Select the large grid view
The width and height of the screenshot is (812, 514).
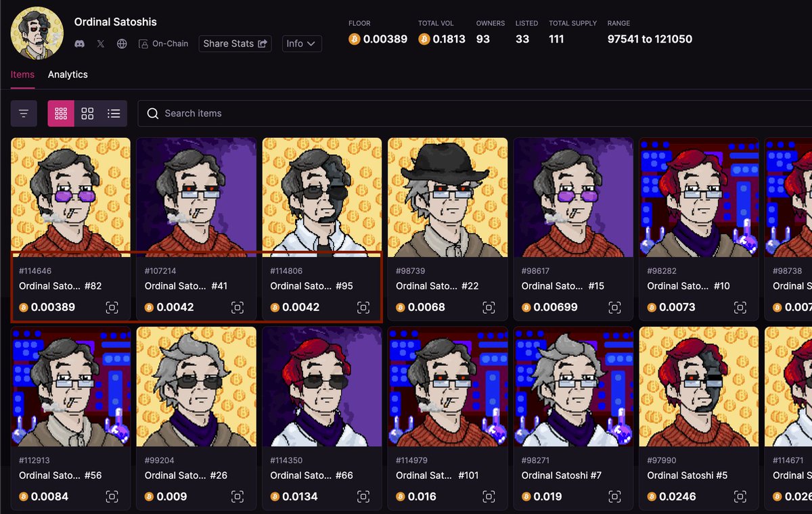coord(87,114)
